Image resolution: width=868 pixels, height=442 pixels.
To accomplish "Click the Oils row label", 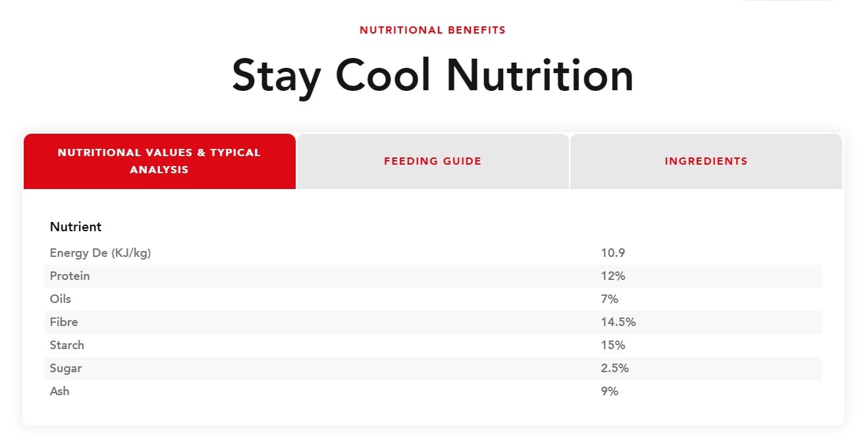I will (61, 299).
